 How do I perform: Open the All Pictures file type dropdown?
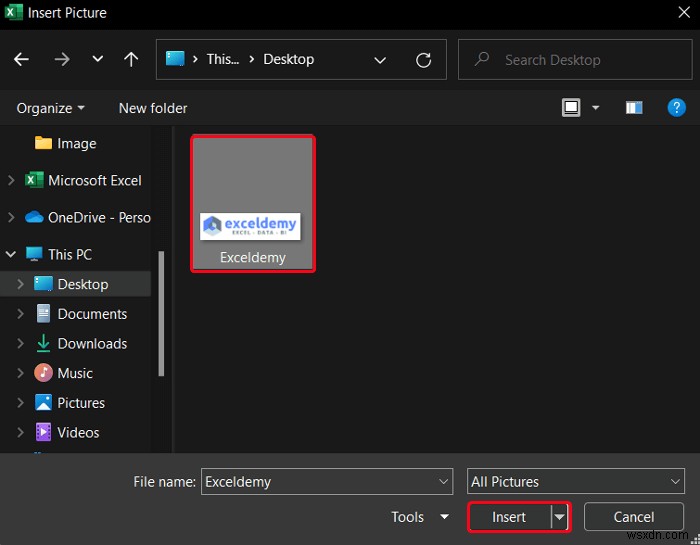[x=575, y=481]
